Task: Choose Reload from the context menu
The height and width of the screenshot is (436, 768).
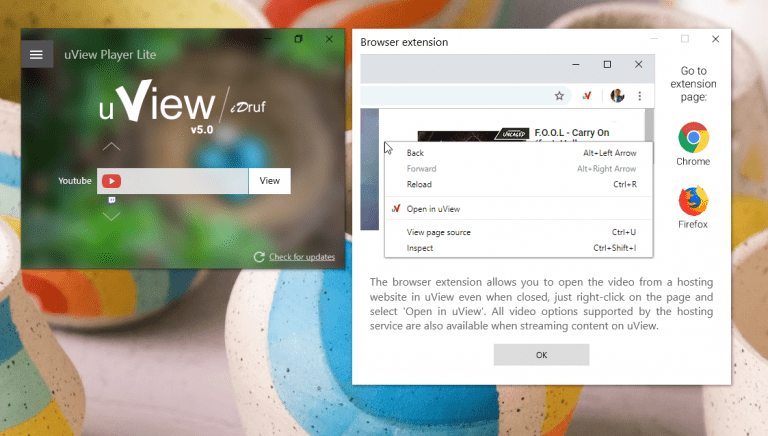Action: [419, 185]
